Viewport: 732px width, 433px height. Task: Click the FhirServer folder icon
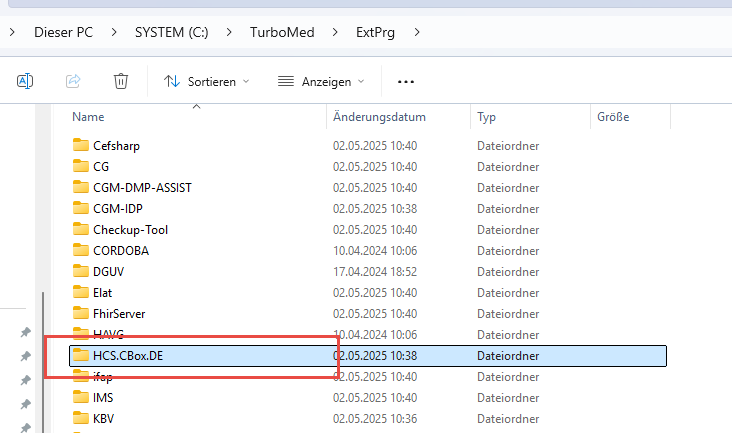tap(81, 314)
